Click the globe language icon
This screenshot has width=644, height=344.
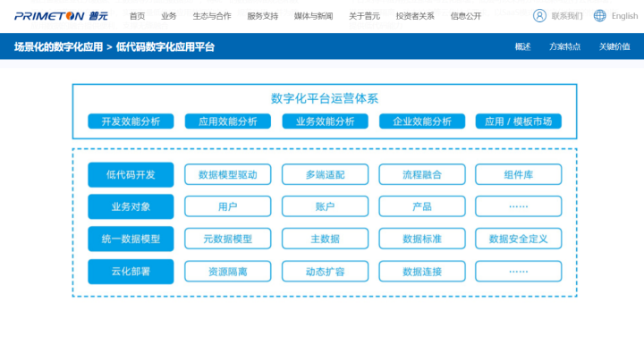coord(599,16)
